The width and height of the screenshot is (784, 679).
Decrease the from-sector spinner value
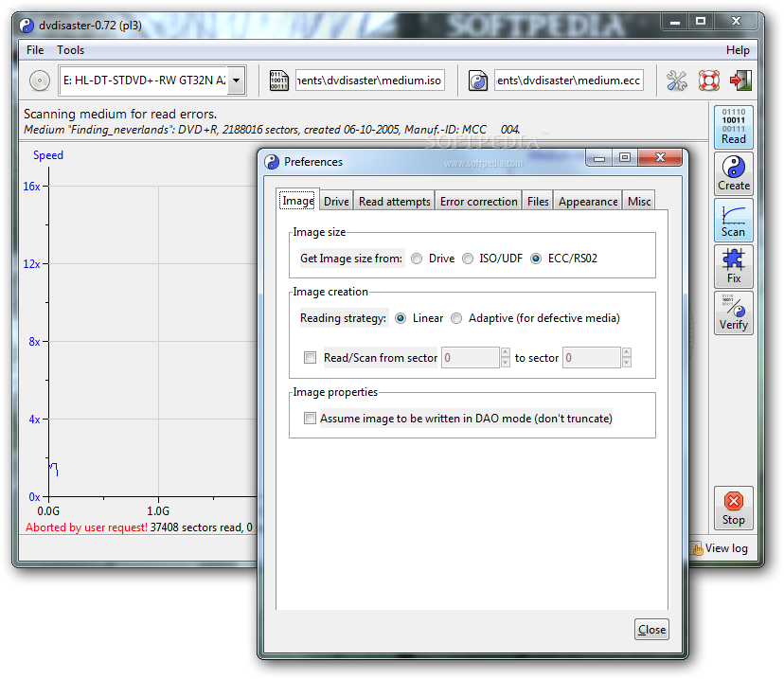[x=506, y=363]
